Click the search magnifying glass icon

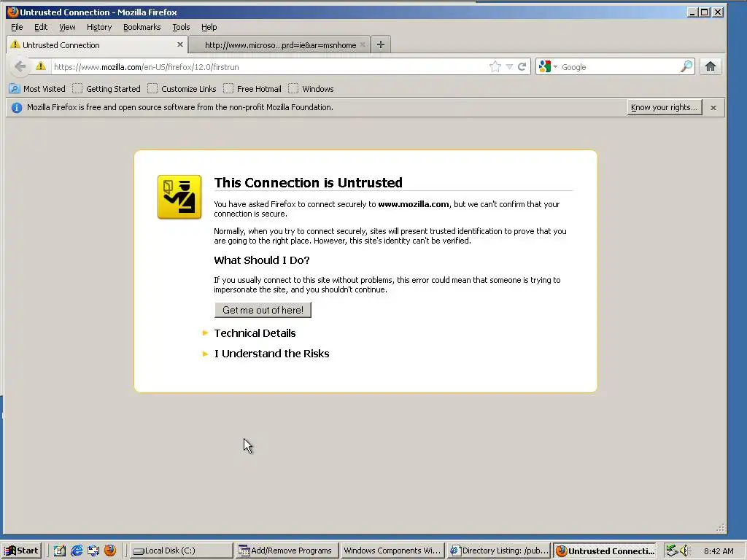[686, 66]
